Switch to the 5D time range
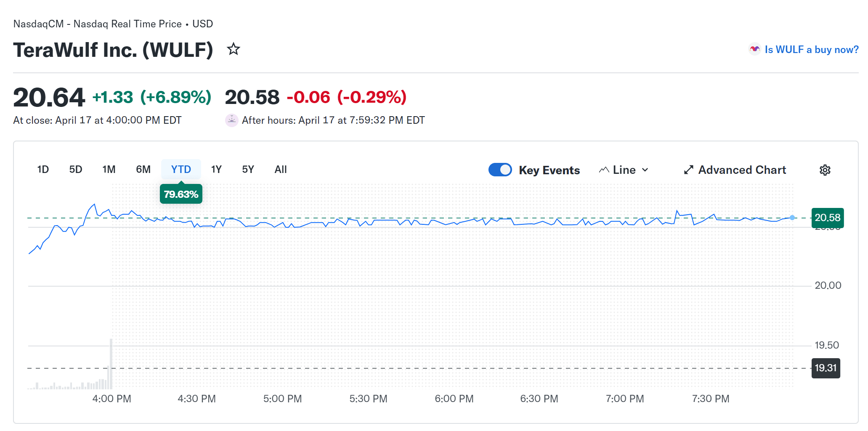The height and width of the screenshot is (431, 868). click(76, 169)
